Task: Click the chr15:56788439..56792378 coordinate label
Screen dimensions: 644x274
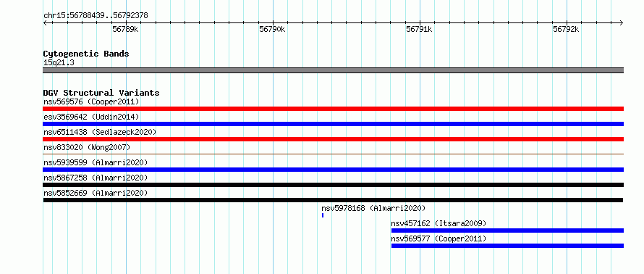Action: point(96,16)
